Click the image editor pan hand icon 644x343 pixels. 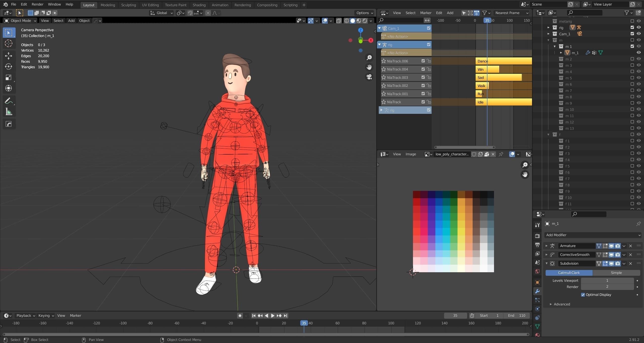click(x=525, y=174)
